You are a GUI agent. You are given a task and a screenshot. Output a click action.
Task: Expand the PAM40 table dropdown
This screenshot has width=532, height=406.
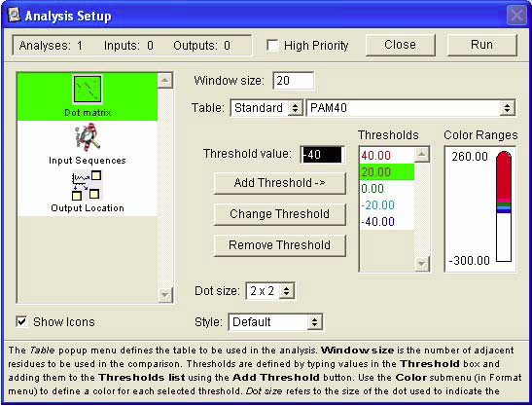coord(410,108)
